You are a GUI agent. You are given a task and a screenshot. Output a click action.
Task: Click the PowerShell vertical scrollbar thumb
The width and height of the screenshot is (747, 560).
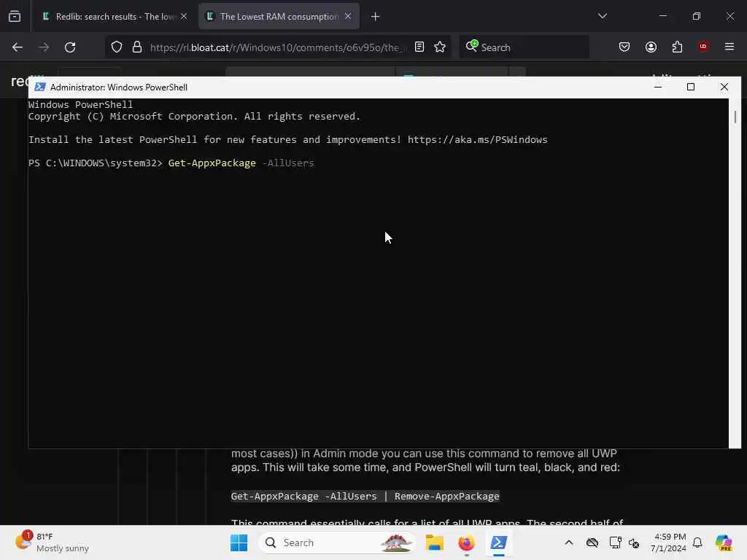[x=735, y=117]
